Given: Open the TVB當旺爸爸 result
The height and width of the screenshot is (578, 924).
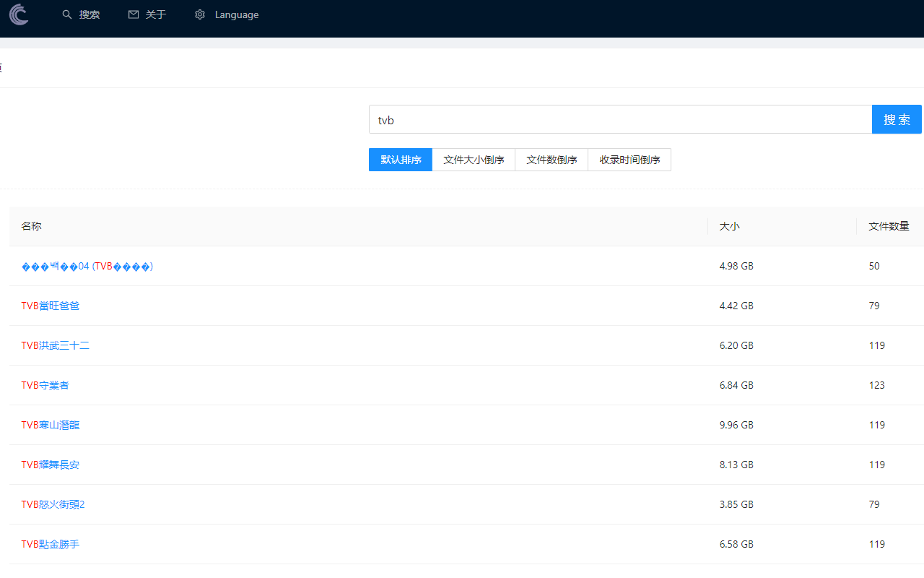Looking at the screenshot, I should point(51,305).
